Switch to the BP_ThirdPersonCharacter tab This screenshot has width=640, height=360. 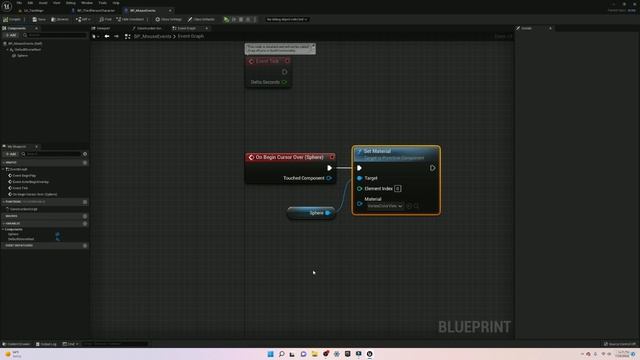(96, 11)
